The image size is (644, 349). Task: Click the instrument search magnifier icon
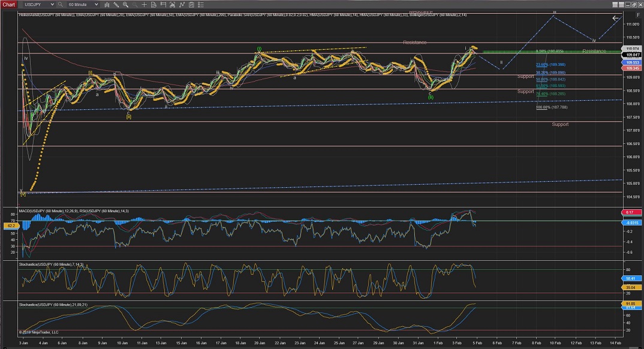coord(61,5)
